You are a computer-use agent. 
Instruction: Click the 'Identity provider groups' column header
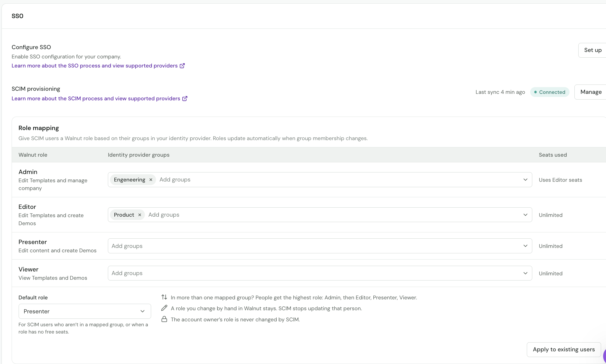pos(139,155)
